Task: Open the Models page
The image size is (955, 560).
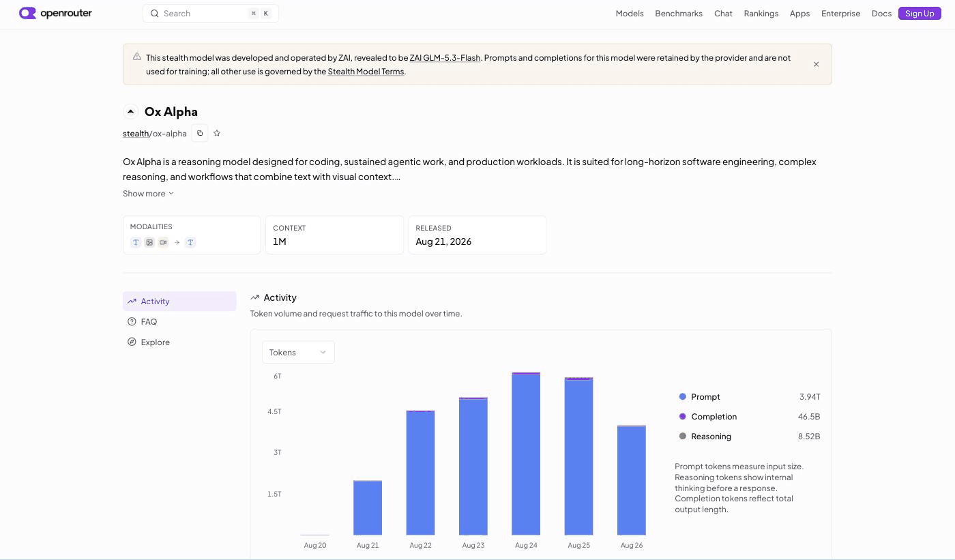Action: 630,14
